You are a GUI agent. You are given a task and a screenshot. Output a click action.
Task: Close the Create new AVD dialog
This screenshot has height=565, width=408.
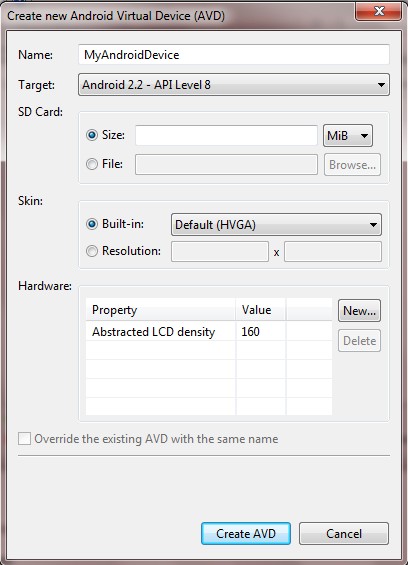(378, 12)
